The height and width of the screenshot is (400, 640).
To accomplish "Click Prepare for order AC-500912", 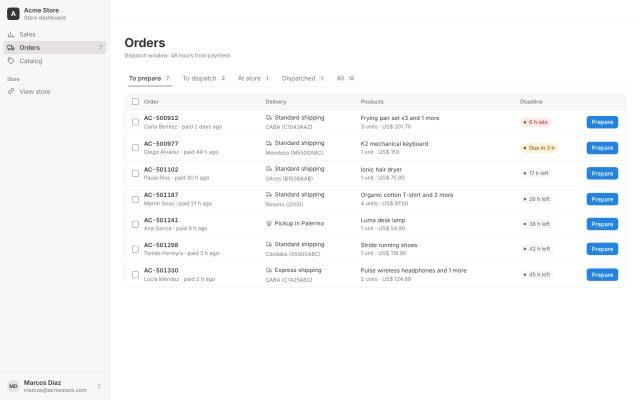I will (602, 122).
